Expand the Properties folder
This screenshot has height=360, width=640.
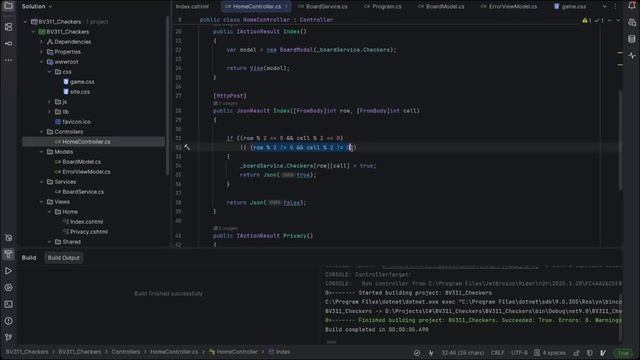click(x=41, y=52)
